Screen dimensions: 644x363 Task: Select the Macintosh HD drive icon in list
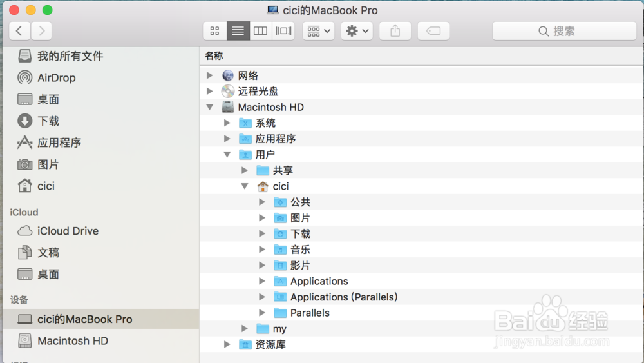[228, 107]
